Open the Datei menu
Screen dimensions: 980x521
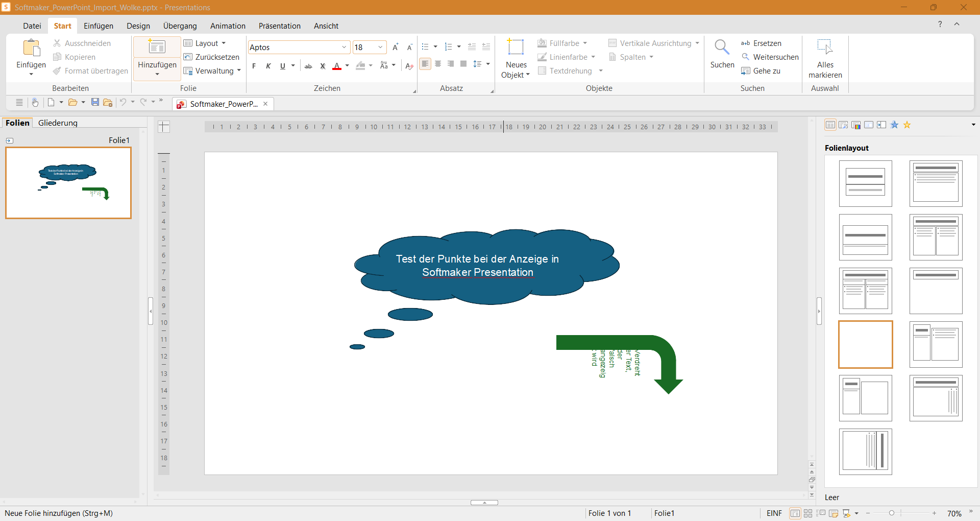pyautogui.click(x=32, y=26)
